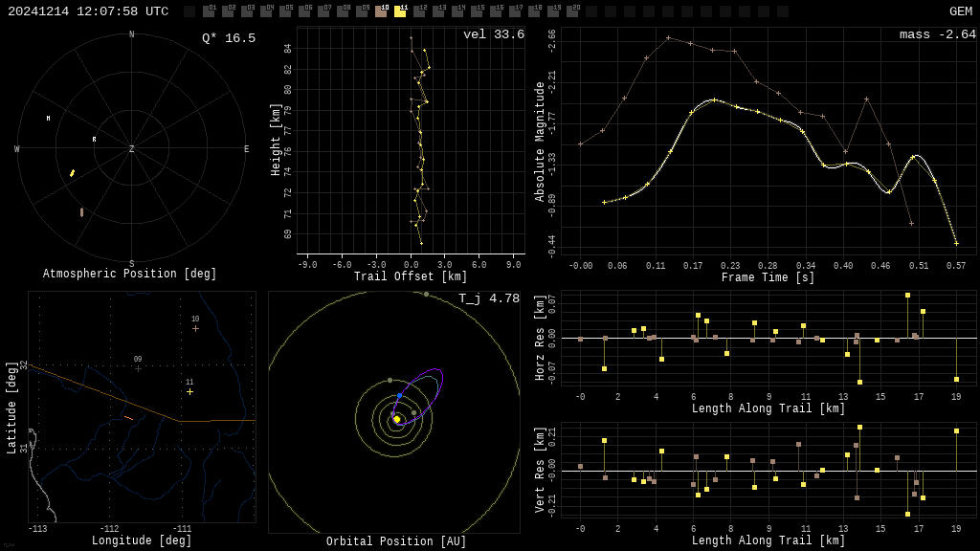Click yellow station 11 cross on map
The image size is (980, 551).
point(189,391)
